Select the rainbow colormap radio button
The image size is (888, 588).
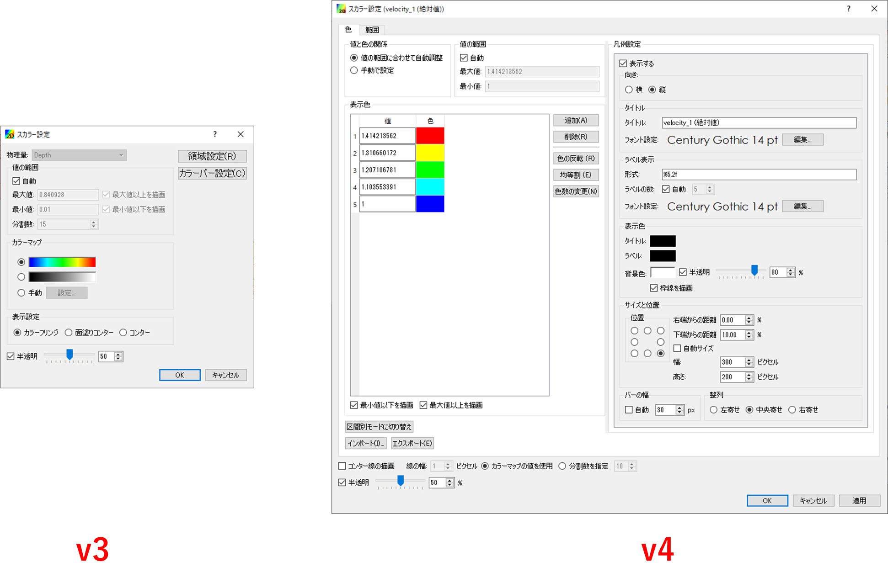[x=21, y=262]
